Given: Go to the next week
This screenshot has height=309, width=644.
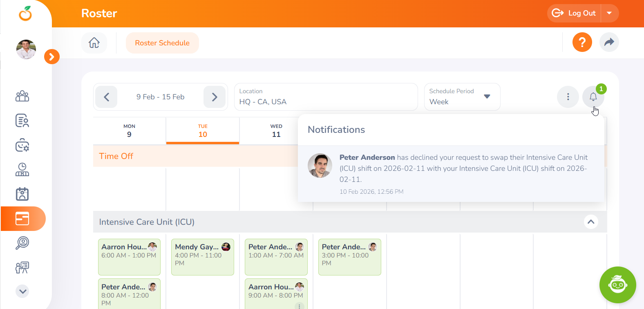Looking at the screenshot, I should 215,97.
